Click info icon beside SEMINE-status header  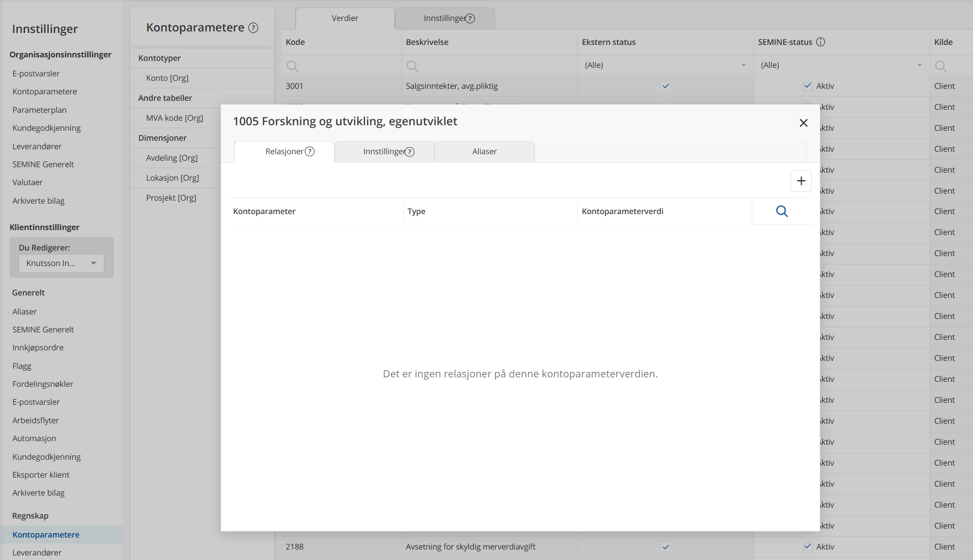pyautogui.click(x=821, y=42)
